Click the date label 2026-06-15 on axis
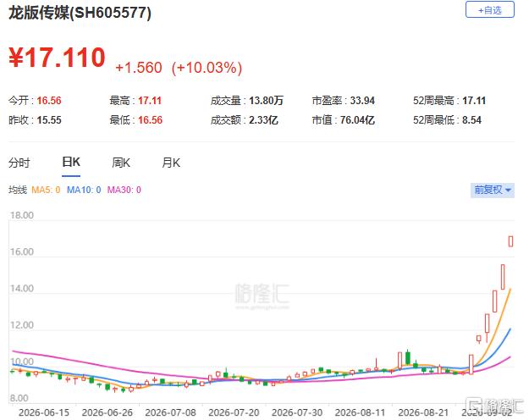This screenshot has height=420, width=529. pyautogui.click(x=44, y=412)
